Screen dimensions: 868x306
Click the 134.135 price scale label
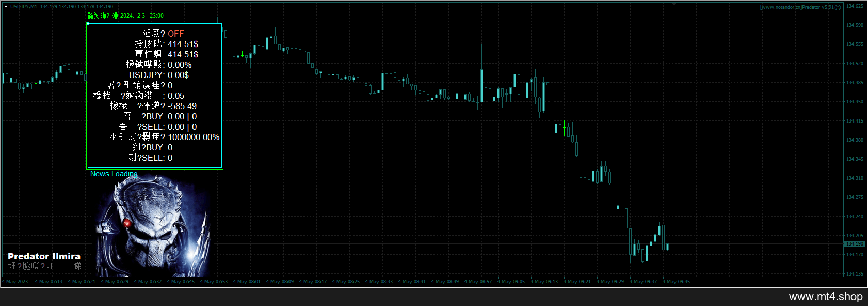point(855,274)
